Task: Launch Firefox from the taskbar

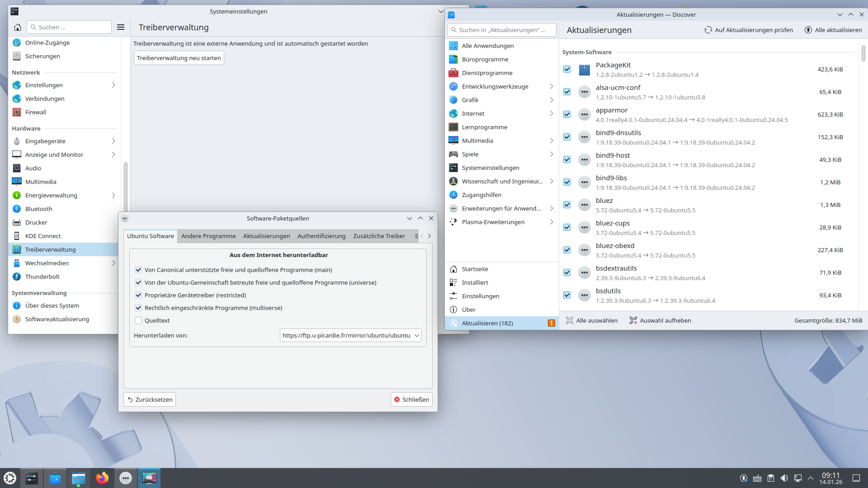Action: pos(102,478)
